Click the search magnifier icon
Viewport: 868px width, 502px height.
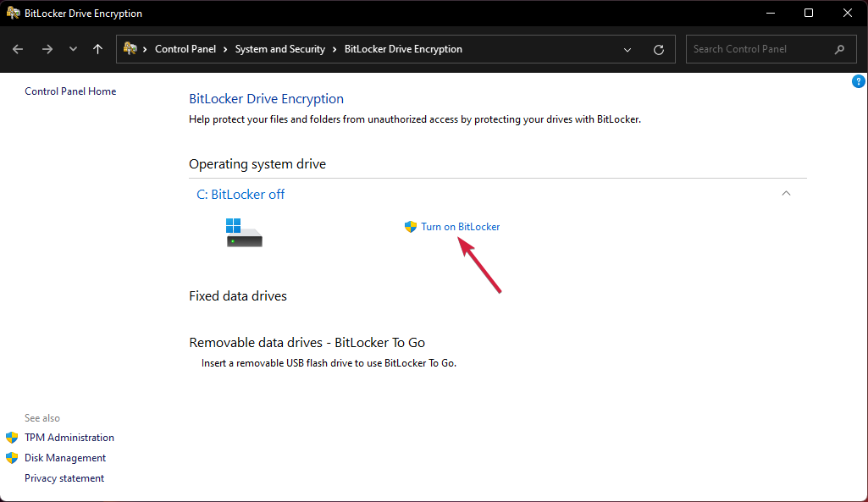click(839, 48)
